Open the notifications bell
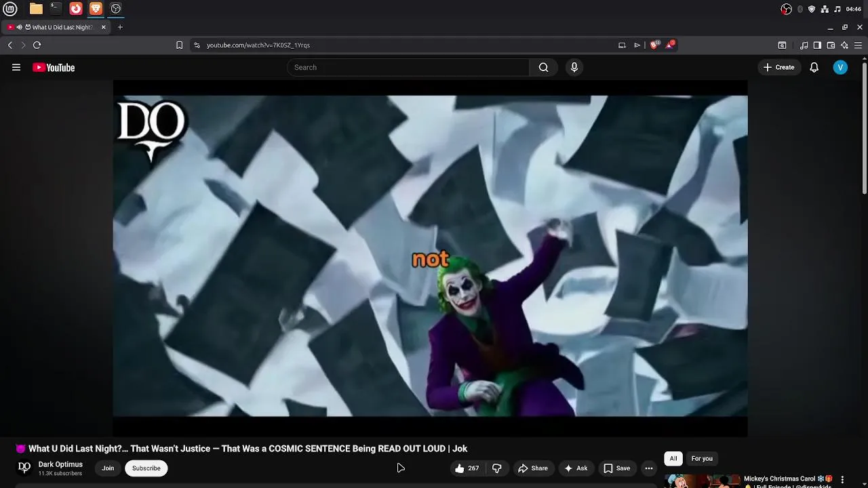Image resolution: width=868 pixels, height=488 pixels. coord(814,67)
